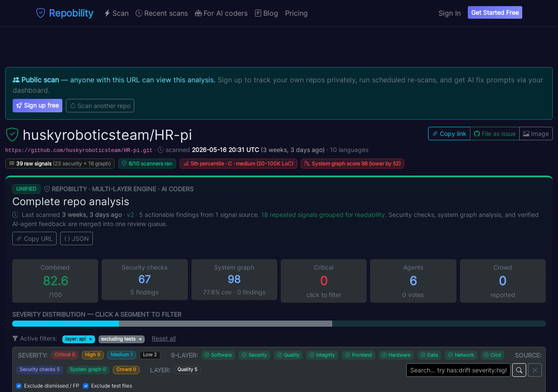
Task: Filter source by Security checks 5
Action: point(40,370)
